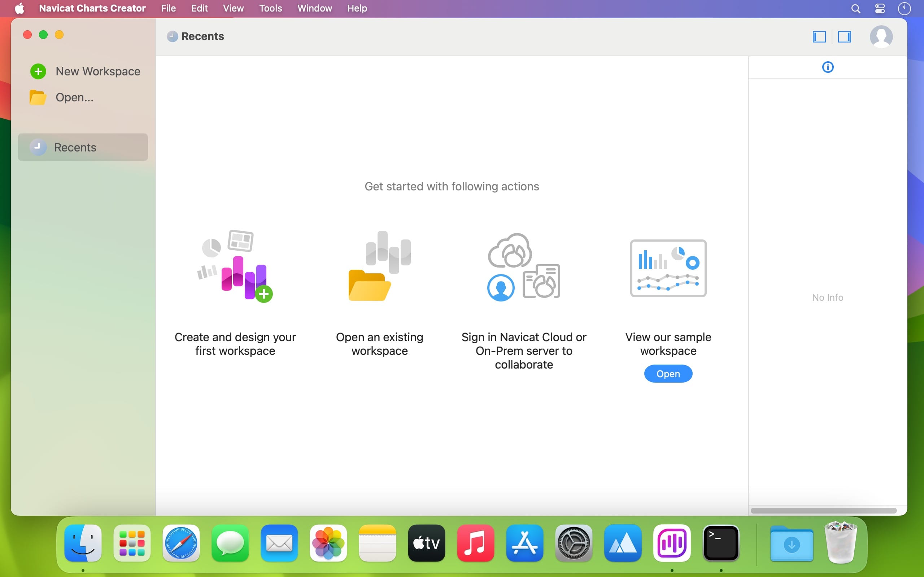Click the Info tab icon in right panel

[827, 67]
